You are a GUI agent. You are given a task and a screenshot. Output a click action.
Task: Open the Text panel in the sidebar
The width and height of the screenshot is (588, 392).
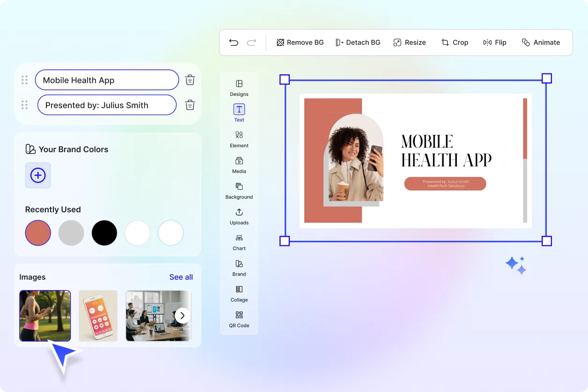(239, 112)
